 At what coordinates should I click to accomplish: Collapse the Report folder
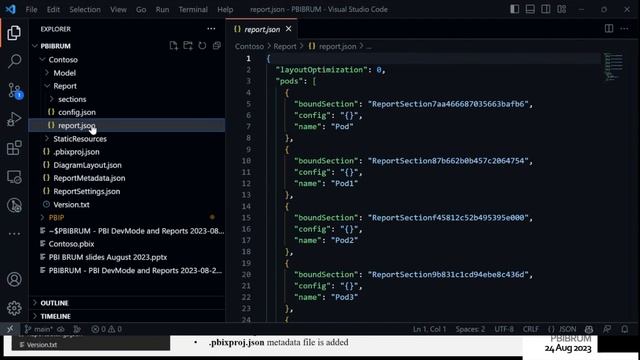click(x=65, y=86)
